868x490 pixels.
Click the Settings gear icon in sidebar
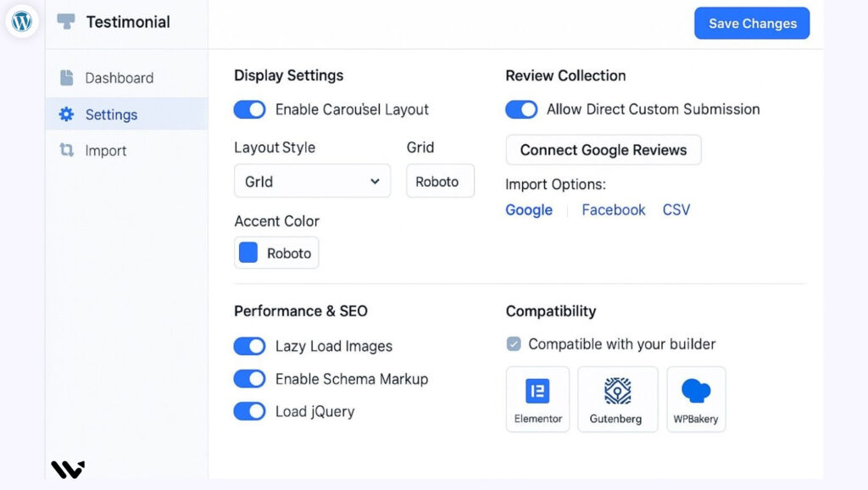click(66, 114)
